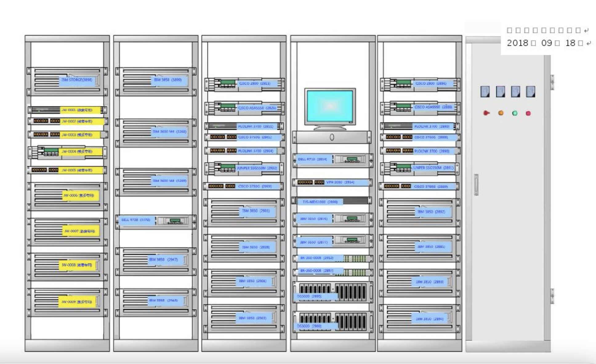Click the JUNPER SSG550M (2902) firewall

(257, 168)
